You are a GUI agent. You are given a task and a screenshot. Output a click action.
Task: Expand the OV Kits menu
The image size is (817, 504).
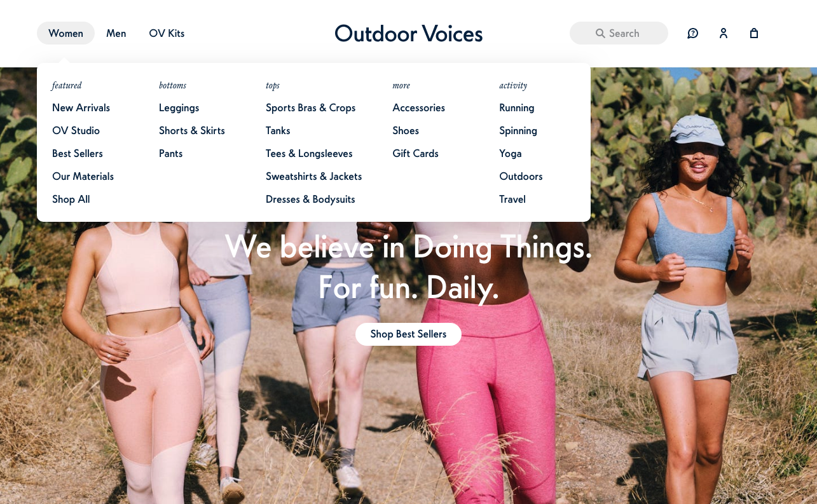[167, 33]
